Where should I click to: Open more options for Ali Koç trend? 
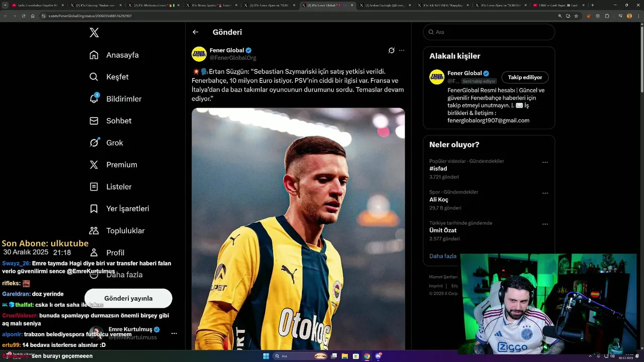[x=545, y=193]
